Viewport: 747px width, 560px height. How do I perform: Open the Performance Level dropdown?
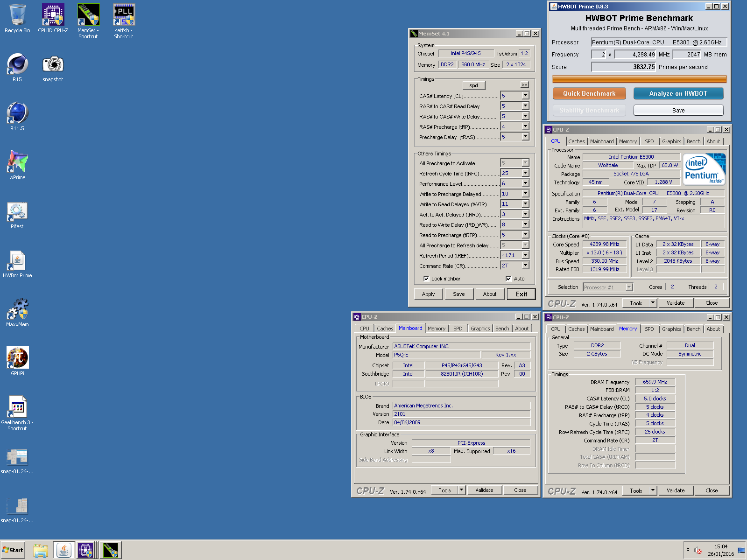525,183
